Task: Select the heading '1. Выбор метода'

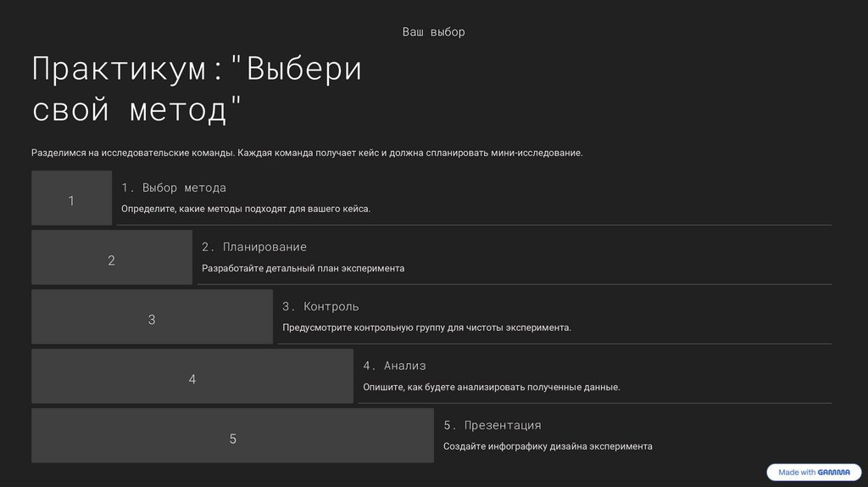Action: point(174,188)
